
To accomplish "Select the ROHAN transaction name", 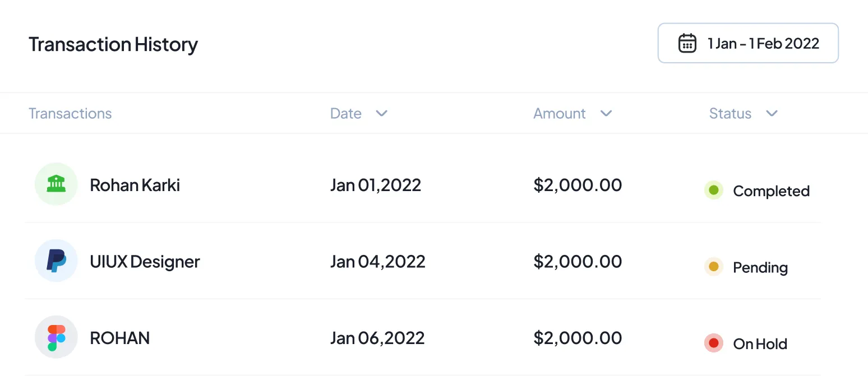I will (119, 338).
